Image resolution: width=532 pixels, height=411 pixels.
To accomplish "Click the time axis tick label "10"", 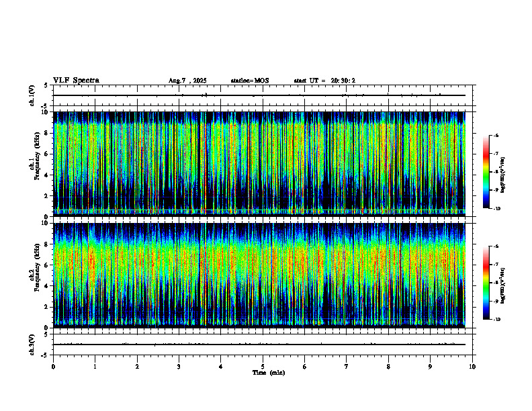I will point(472,367).
